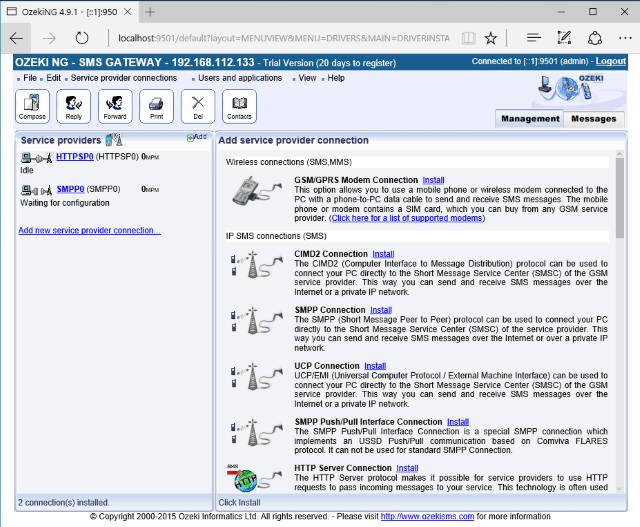Viewport: 640px width, 527px height.
Task: Click the Add icon in Service providers panel
Action: click(x=197, y=137)
